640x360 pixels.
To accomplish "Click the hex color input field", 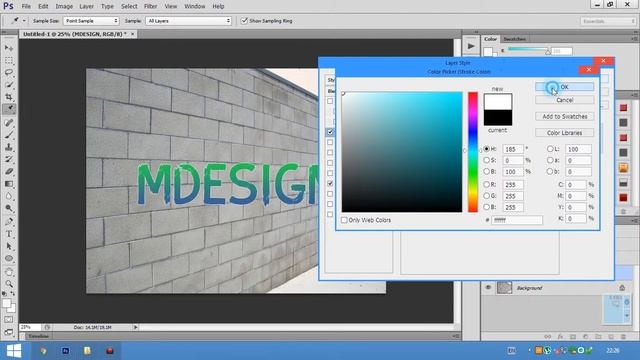I will pyautogui.click(x=517, y=220).
